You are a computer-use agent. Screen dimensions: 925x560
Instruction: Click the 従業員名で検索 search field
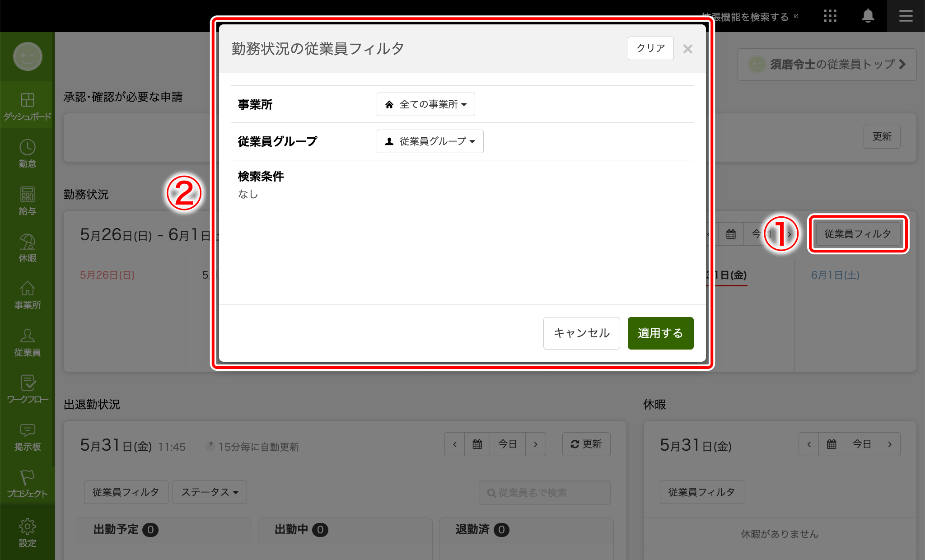coord(544,493)
